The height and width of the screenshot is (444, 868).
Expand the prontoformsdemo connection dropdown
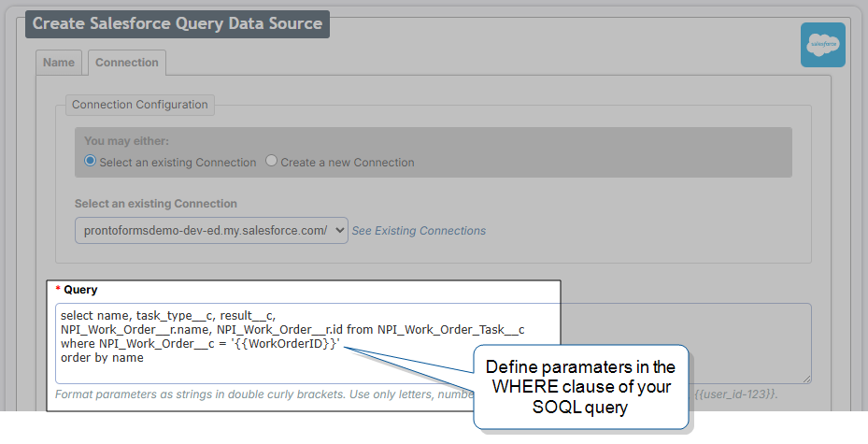[x=210, y=231]
